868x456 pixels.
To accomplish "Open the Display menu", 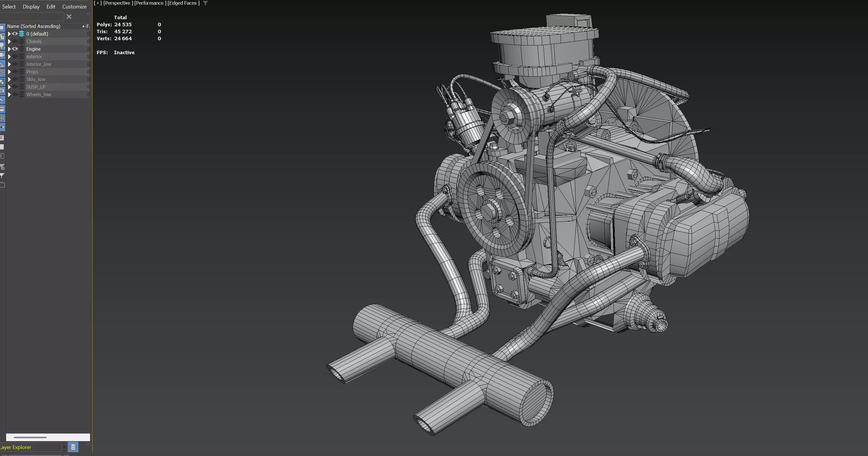I will pyautogui.click(x=31, y=6).
